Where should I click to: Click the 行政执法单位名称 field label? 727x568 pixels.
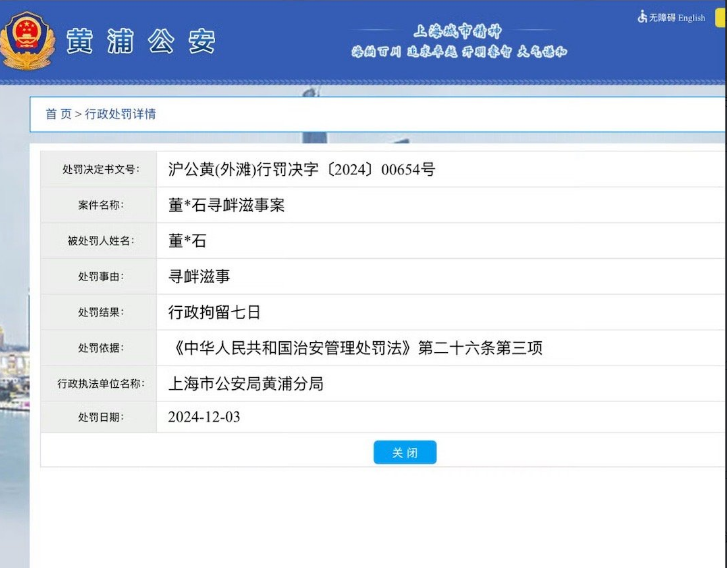(100, 384)
